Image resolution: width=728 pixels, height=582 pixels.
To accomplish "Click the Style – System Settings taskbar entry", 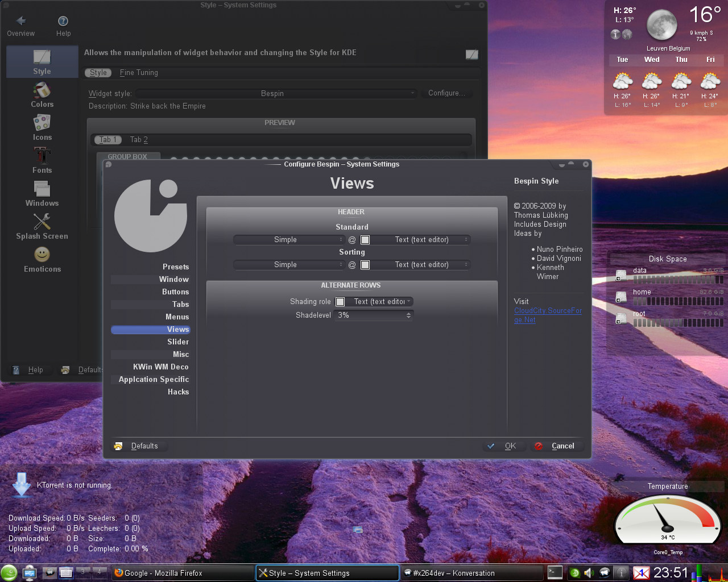I will click(328, 573).
